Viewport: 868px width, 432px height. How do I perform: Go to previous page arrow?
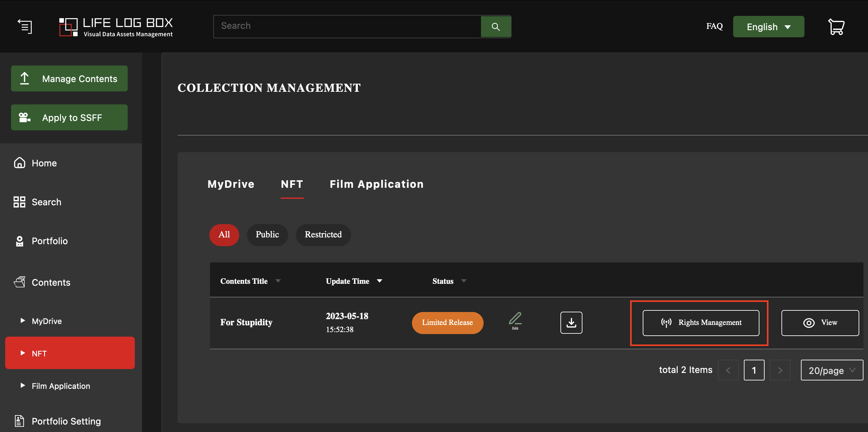pyautogui.click(x=728, y=370)
